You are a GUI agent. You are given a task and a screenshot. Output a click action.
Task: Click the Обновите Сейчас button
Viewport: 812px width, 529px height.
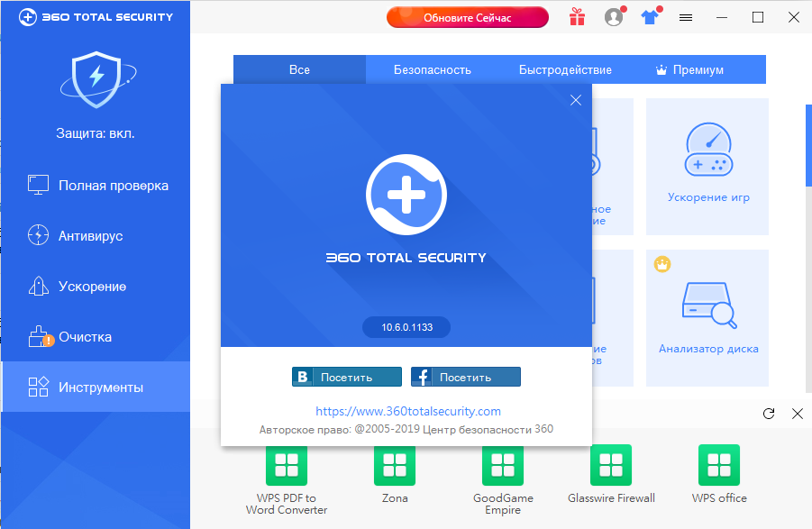pyautogui.click(x=467, y=18)
